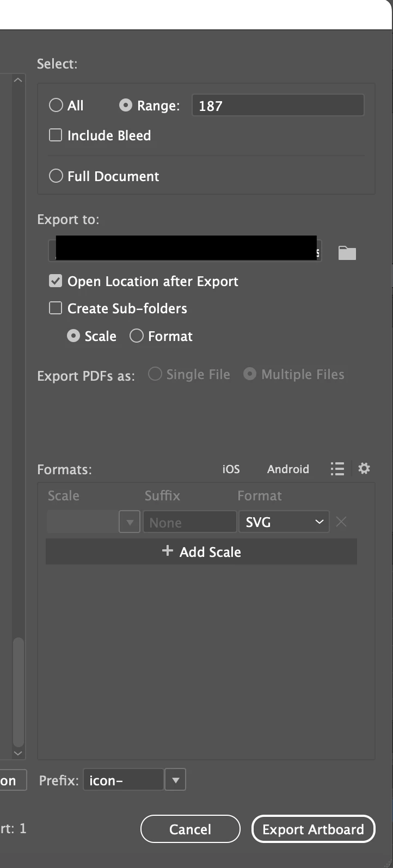This screenshot has width=393, height=868.
Task: Click the Suffix field showing None
Action: [189, 522]
